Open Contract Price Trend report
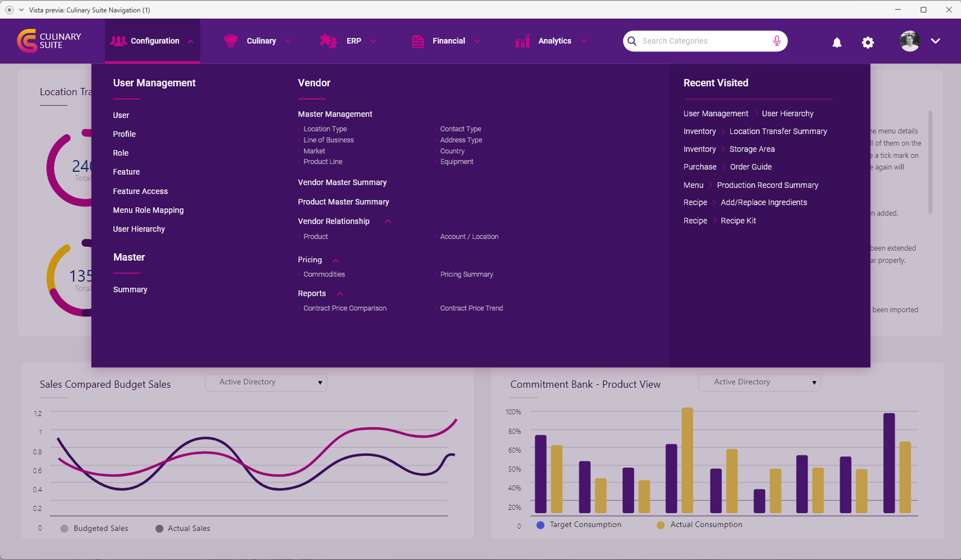This screenshot has height=560, width=961. coord(471,308)
